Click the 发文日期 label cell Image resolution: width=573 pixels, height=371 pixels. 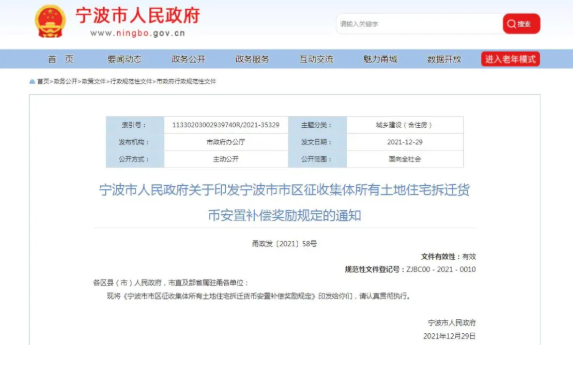[317, 142]
